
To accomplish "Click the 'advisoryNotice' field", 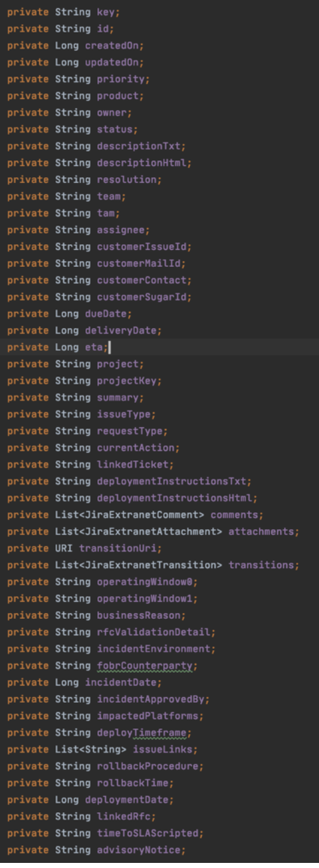I will click(x=138, y=849).
